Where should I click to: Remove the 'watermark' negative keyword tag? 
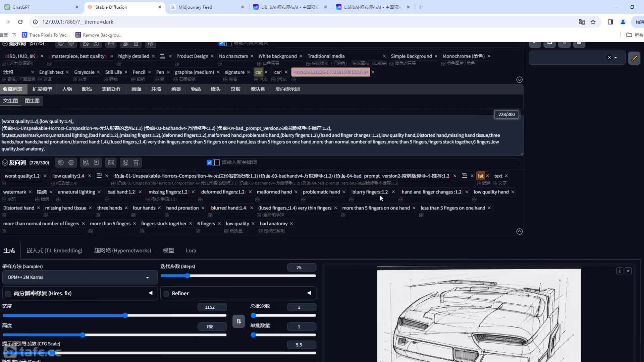30,192
